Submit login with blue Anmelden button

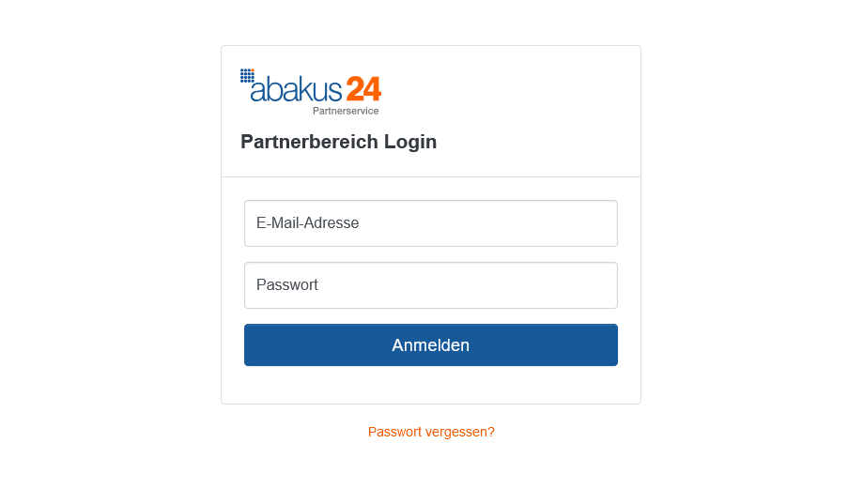tap(431, 344)
